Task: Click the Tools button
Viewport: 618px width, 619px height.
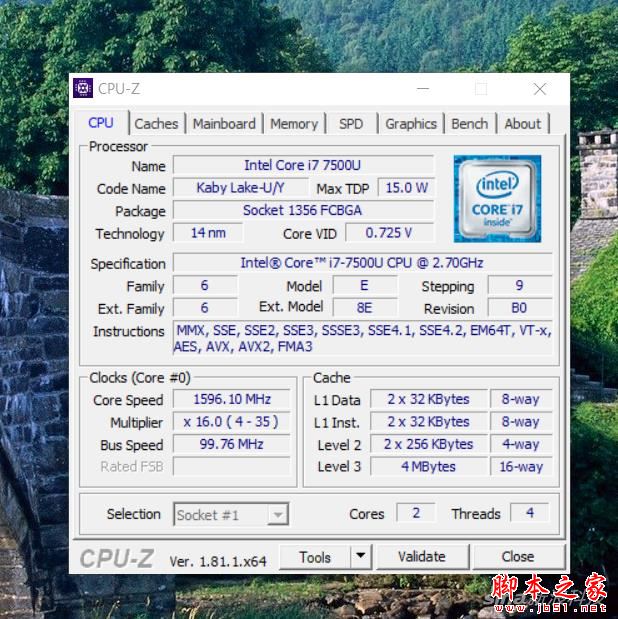Action: coord(315,557)
